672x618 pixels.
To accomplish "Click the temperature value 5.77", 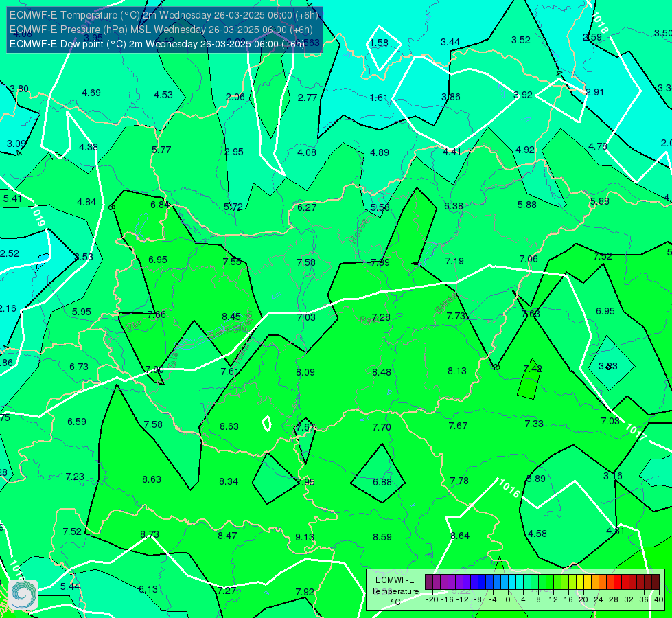I will (161, 150).
